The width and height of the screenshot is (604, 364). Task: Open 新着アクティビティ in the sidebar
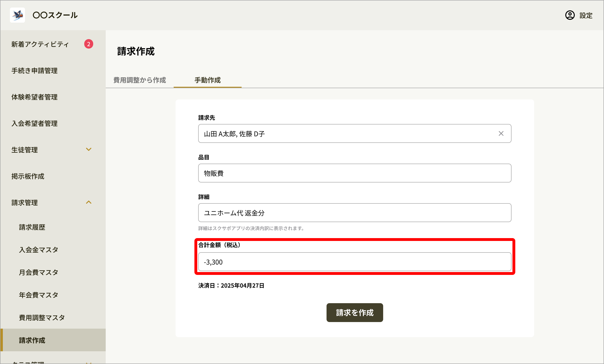40,44
